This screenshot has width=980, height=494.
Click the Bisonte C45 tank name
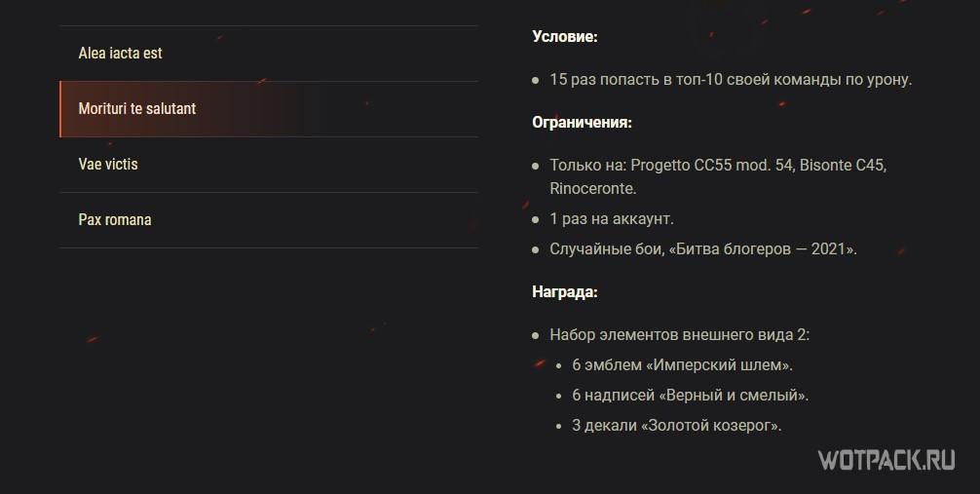[843, 166]
